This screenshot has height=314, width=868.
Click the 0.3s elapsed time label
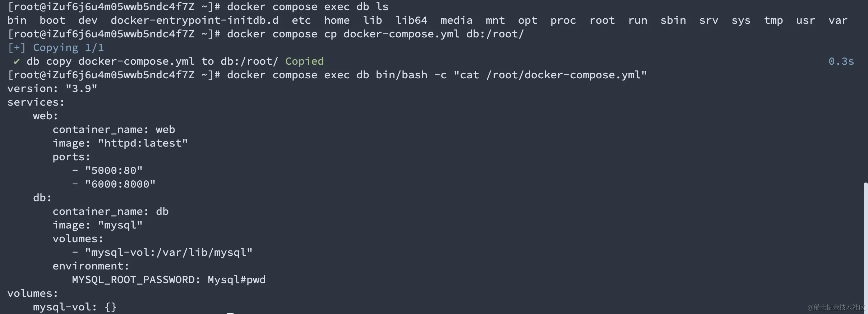841,61
